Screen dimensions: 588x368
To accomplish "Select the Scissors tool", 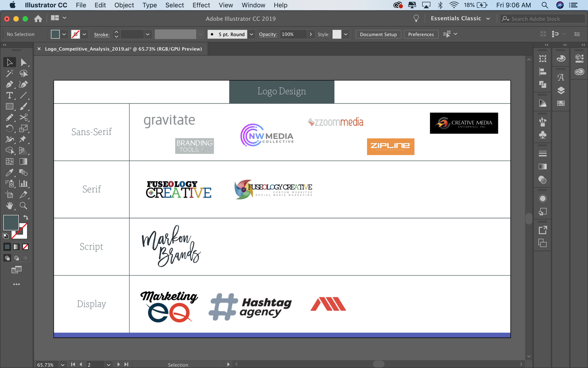I will click(x=23, y=117).
